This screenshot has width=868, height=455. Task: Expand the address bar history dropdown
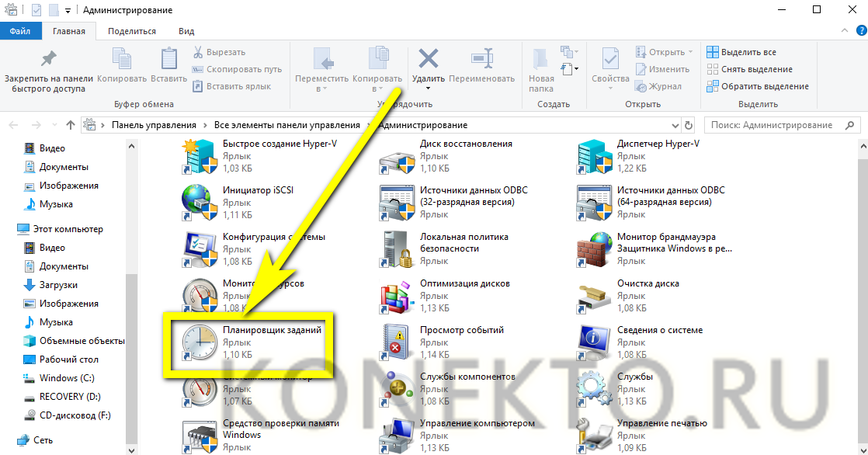point(672,125)
